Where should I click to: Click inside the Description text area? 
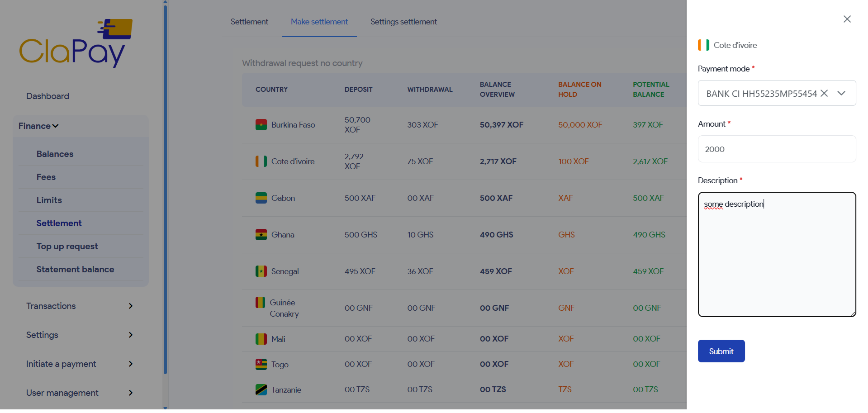[777, 258]
